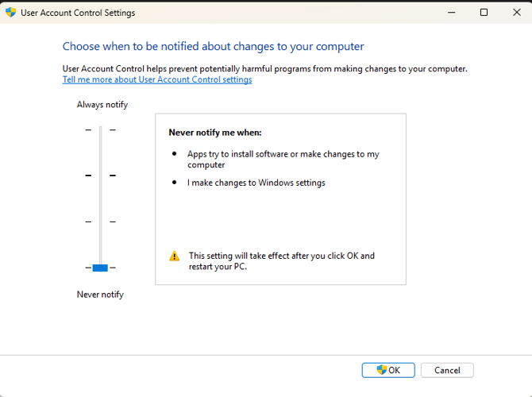Click the 'Never notify' label below the slider
The image size is (532, 397).
(100, 295)
